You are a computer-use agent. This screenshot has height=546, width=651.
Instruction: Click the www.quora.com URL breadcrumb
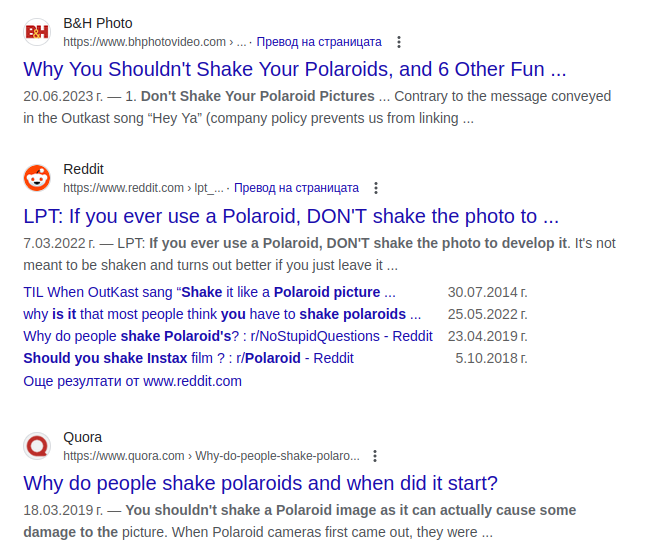(124, 456)
